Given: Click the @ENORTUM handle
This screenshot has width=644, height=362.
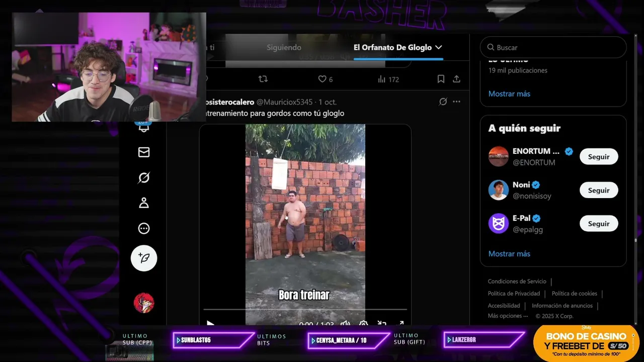Looking at the screenshot, I should 534,162.
